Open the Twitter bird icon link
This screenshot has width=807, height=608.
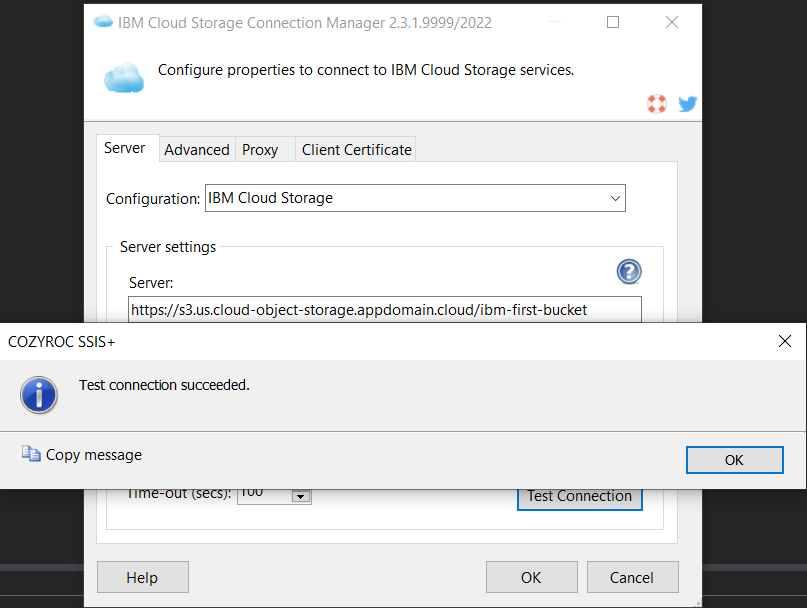click(x=687, y=103)
